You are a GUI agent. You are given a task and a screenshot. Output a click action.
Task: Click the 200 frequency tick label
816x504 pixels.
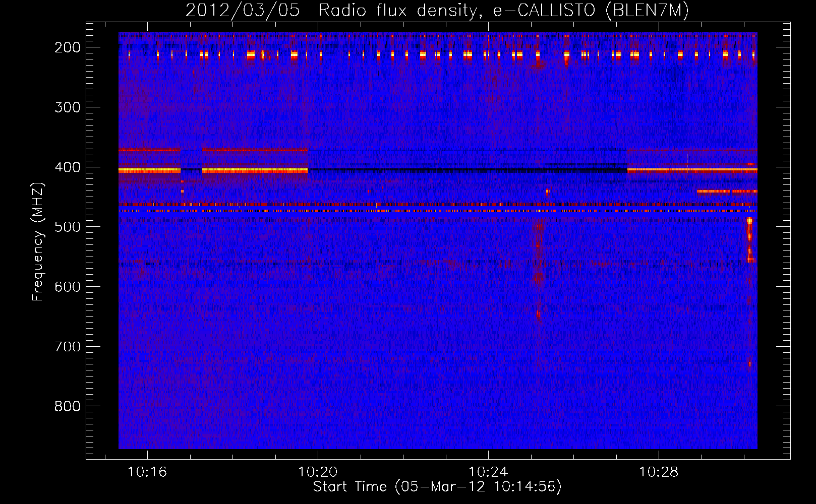(x=67, y=47)
